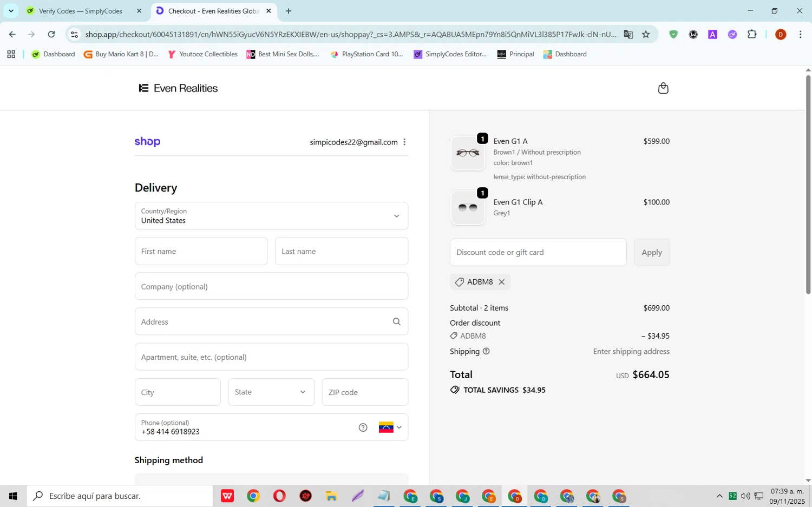Viewport: 812px width, 507px height.
Task: Go back to the previous page
Action: (x=12, y=34)
